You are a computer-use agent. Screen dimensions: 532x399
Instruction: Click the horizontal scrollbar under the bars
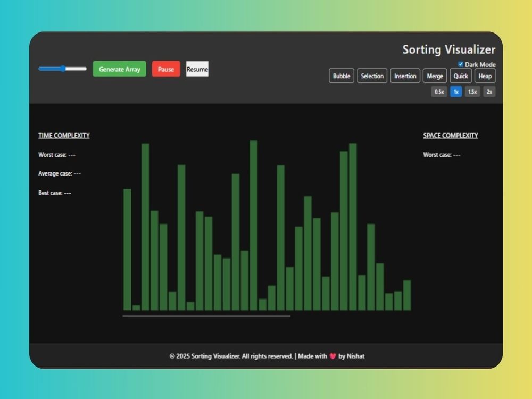tap(206, 316)
